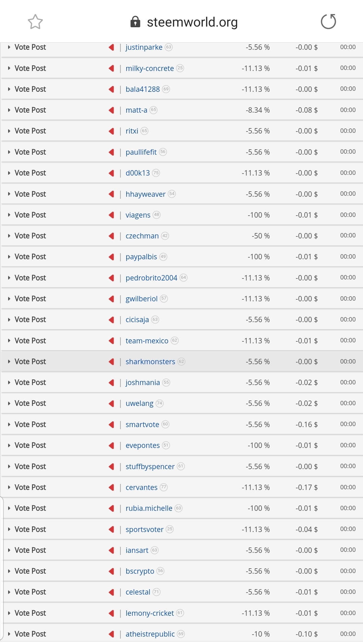Click reputation badge 25 beside sportsvoter
The image size is (363, 644).
[x=170, y=529]
